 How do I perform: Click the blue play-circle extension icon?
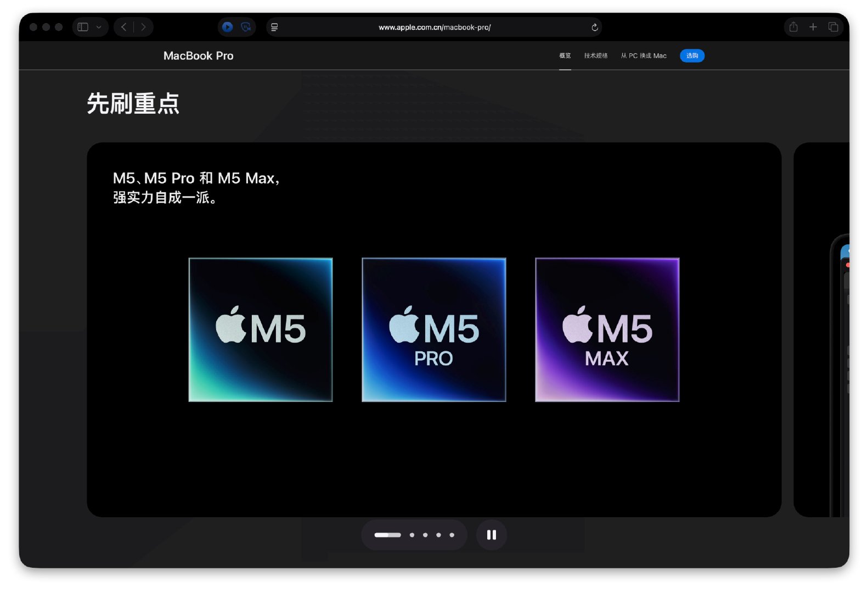[228, 27]
